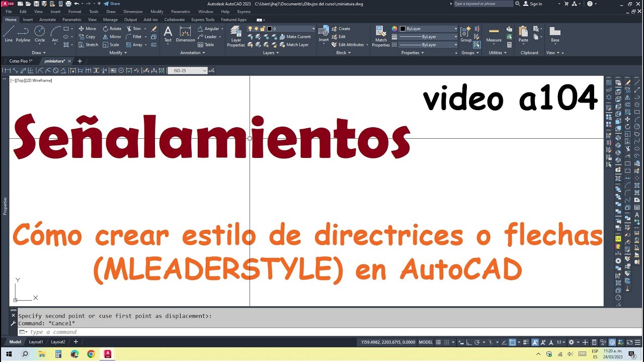The image size is (644, 362).
Task: Click Create block button
Action: tap(341, 29)
